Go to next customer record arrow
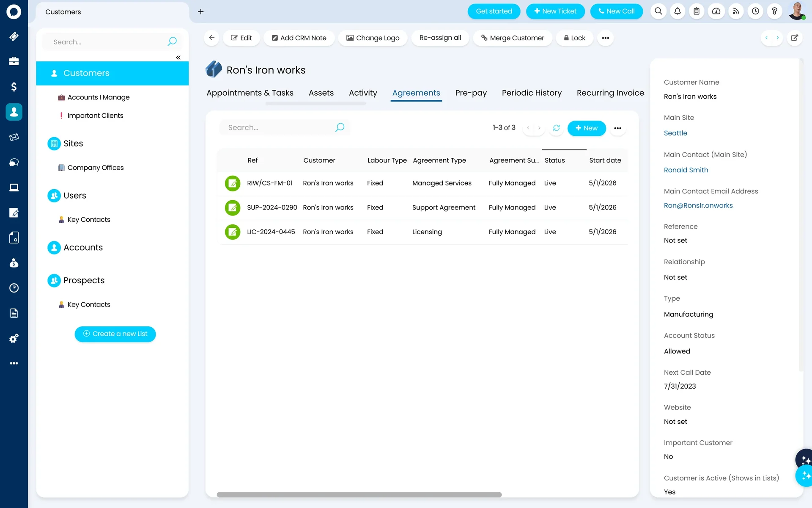Viewport: 812px width, 508px height. 777,38
